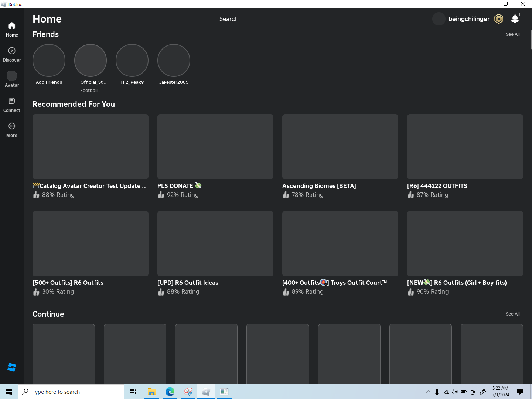Open the Discover page from sidebar

point(12,55)
